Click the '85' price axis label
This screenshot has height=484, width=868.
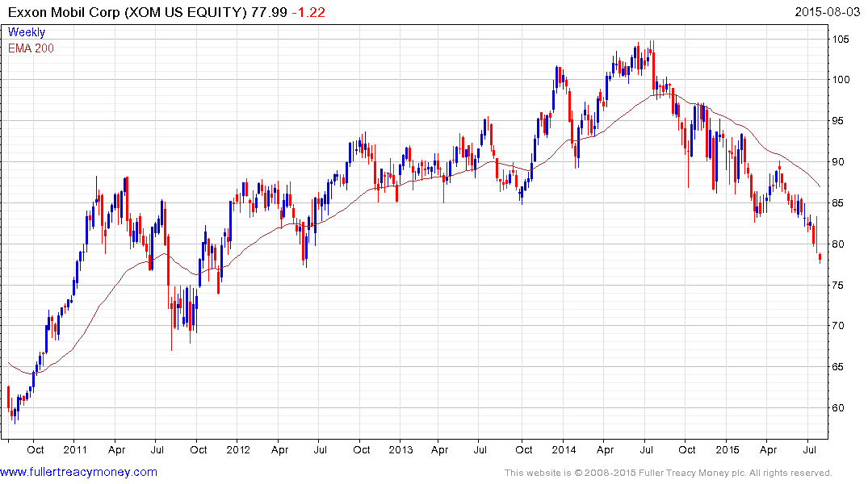tap(838, 203)
